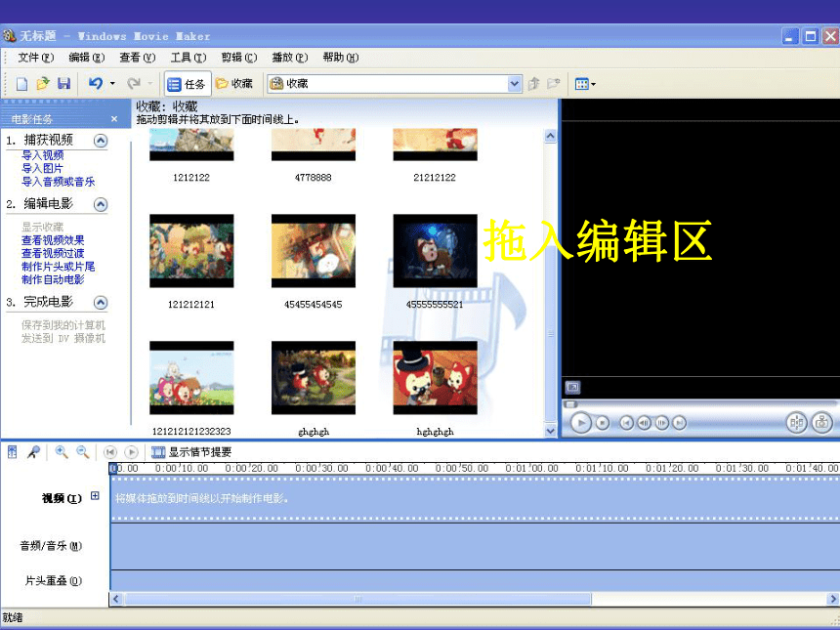Click the Play Timeline icon
The image size is (840, 630).
click(x=131, y=452)
